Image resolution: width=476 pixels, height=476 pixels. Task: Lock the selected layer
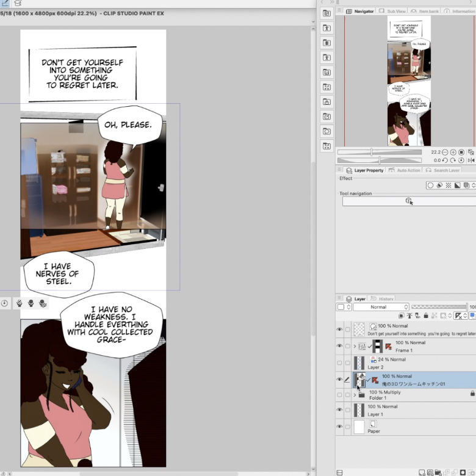tap(426, 316)
